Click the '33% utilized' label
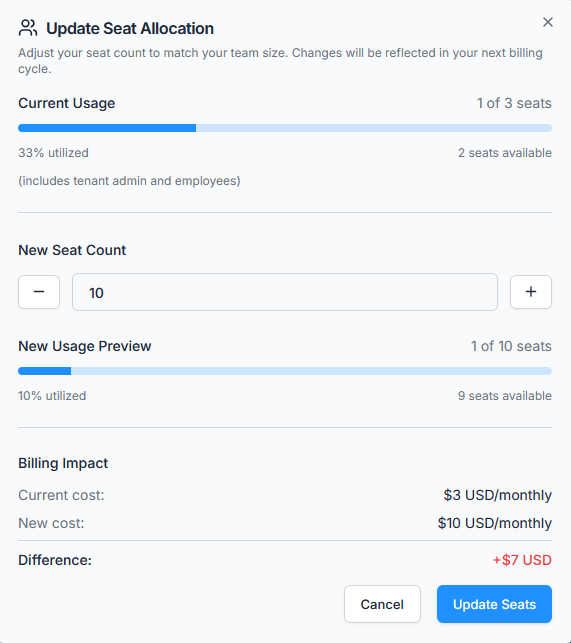The image size is (571, 643). pyautogui.click(x=53, y=153)
